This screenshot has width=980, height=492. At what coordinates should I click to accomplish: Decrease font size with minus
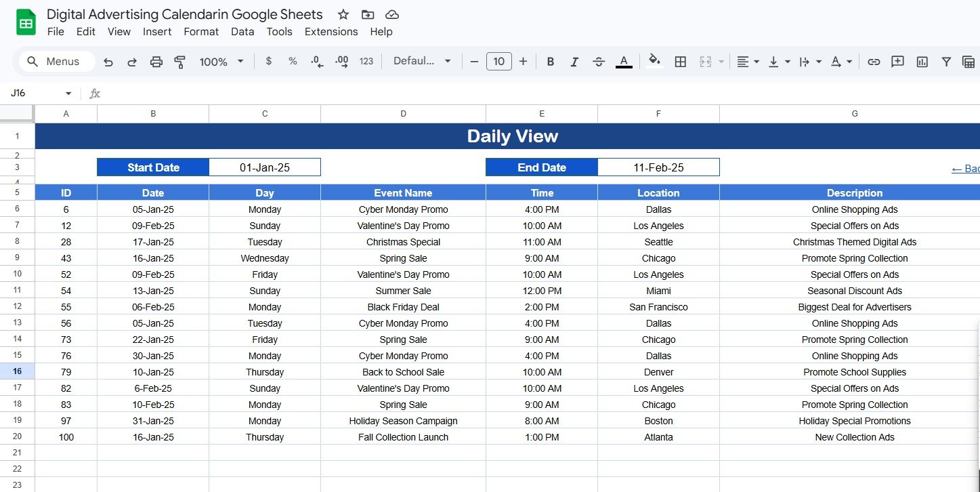[x=474, y=61]
